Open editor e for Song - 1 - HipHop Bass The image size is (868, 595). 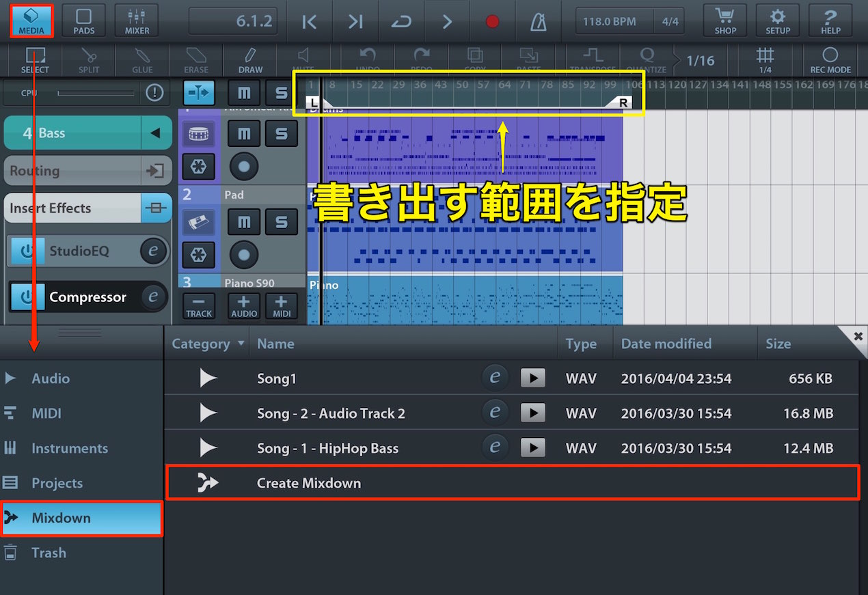tap(495, 448)
